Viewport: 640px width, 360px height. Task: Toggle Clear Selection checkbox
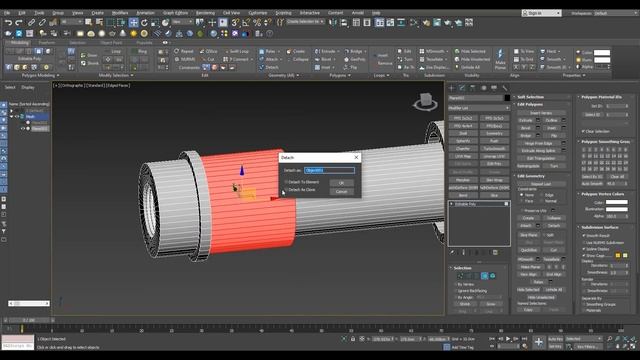click(x=583, y=131)
